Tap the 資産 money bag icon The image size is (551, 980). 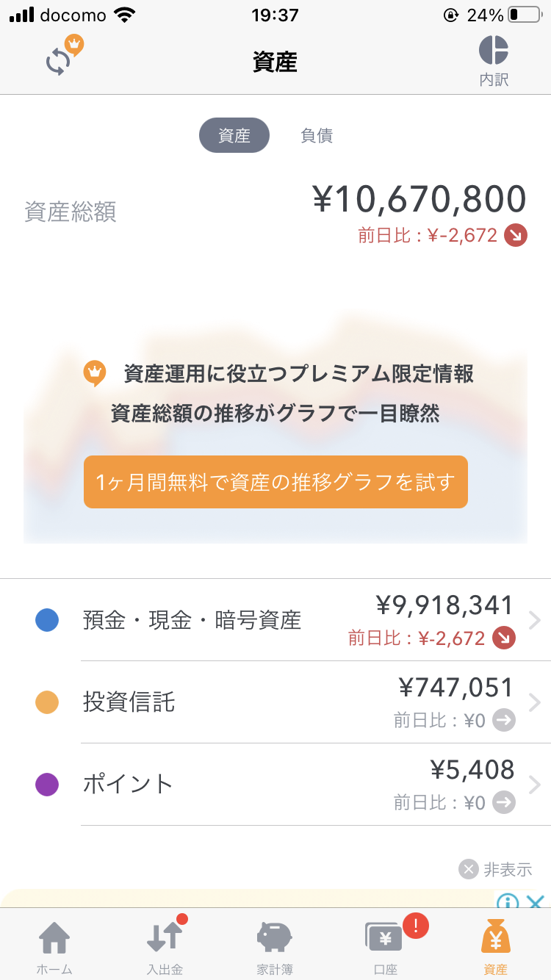tap(495, 946)
